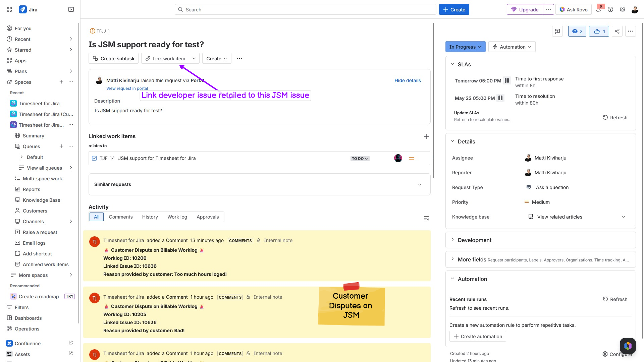This screenshot has height=362, width=644.
Task: Add a linked work item plus icon
Action: 427,136
